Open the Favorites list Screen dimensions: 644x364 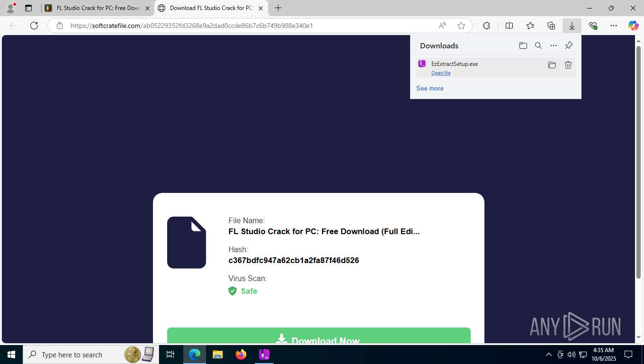(530, 26)
